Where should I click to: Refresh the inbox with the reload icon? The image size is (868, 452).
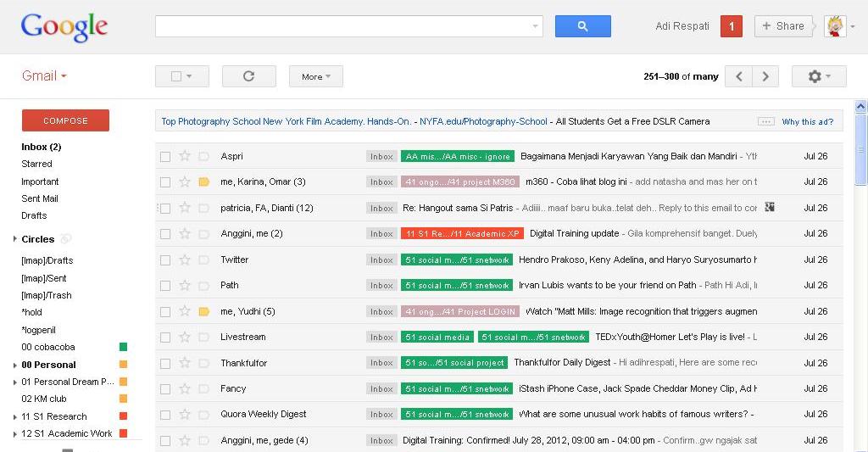[x=248, y=76]
